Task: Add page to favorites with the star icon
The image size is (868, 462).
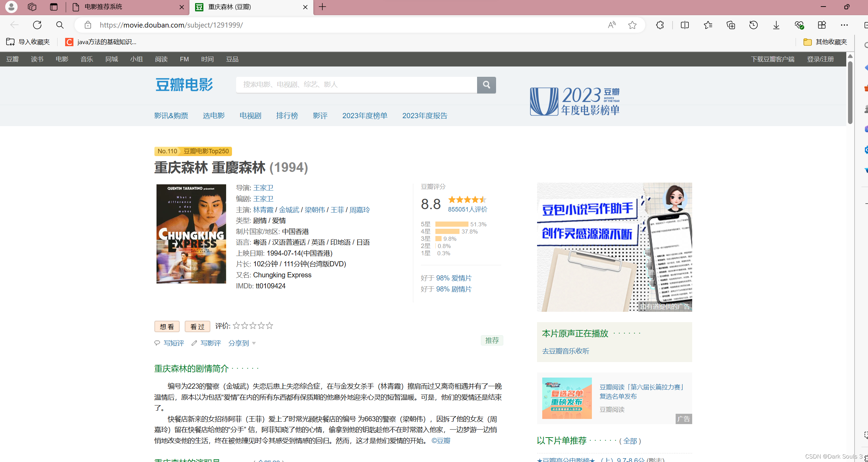Action: tap(632, 25)
